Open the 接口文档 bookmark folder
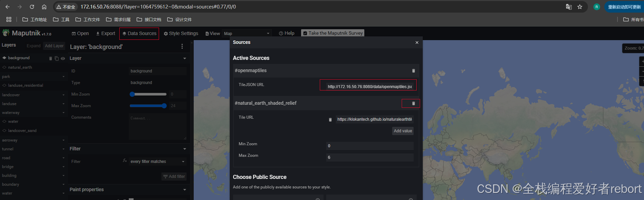This screenshot has height=200, width=644. [x=149, y=20]
